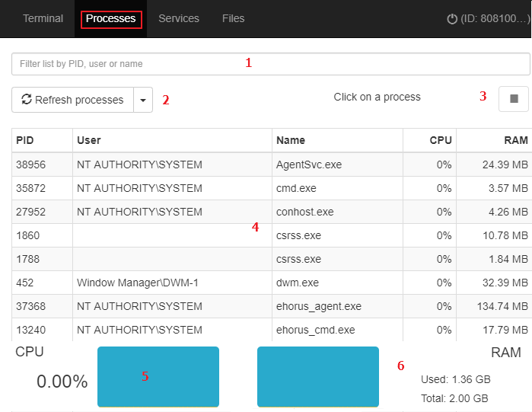Select the ehorus_agent.exe process row
The image size is (532, 412).
pyautogui.click(x=272, y=306)
